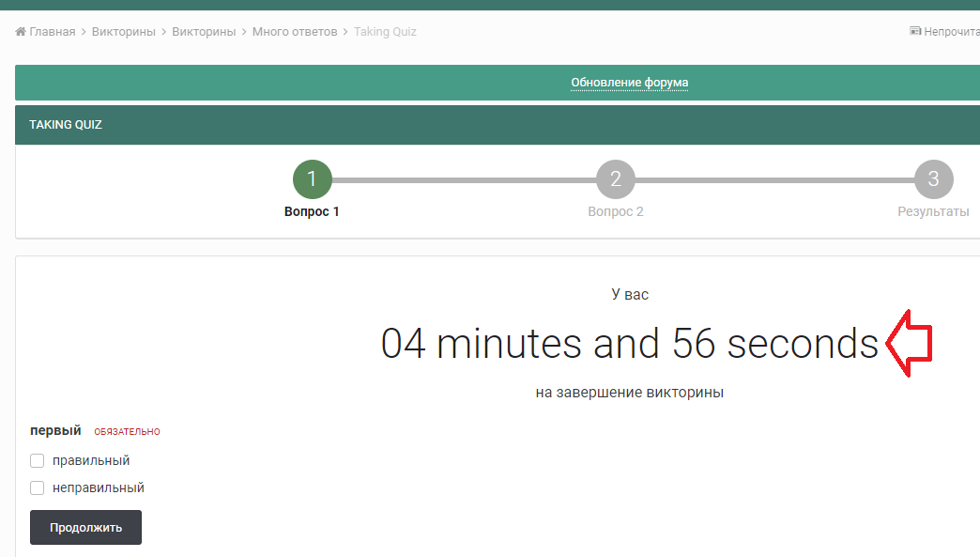
Task: Click the Вопрос 1 step label
Action: tap(312, 211)
